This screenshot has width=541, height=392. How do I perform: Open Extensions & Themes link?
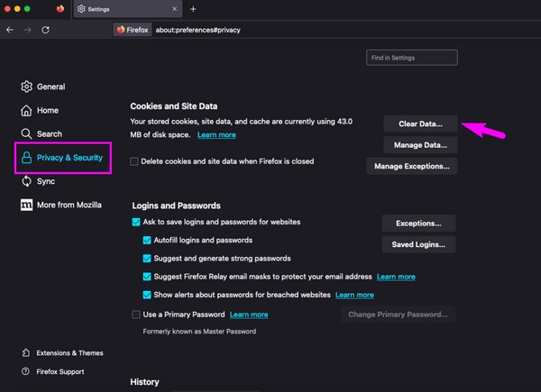(62, 353)
